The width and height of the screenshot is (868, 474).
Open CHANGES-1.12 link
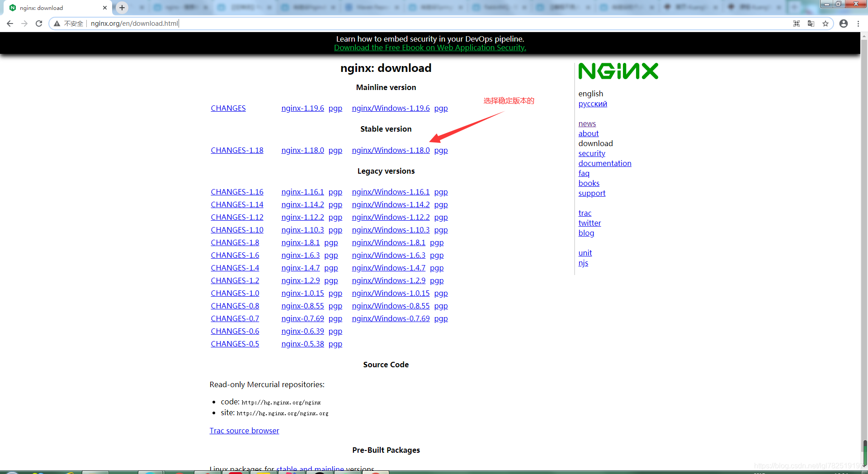point(237,217)
